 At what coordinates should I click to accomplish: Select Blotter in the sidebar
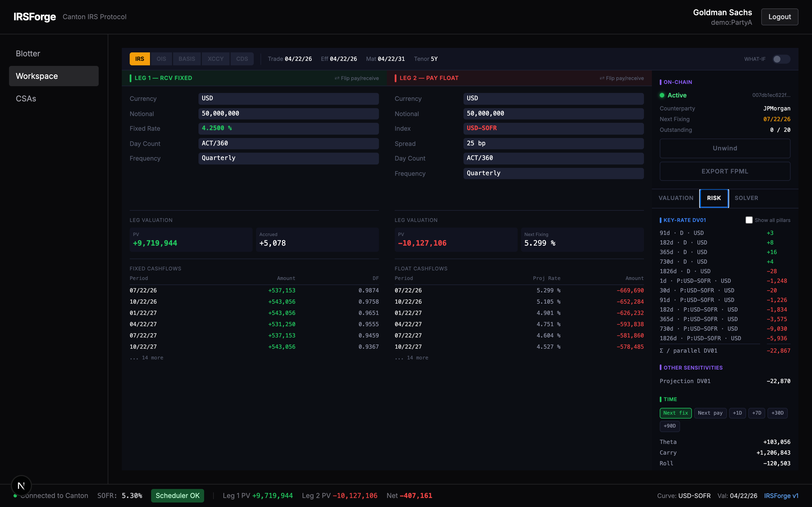tap(28, 53)
